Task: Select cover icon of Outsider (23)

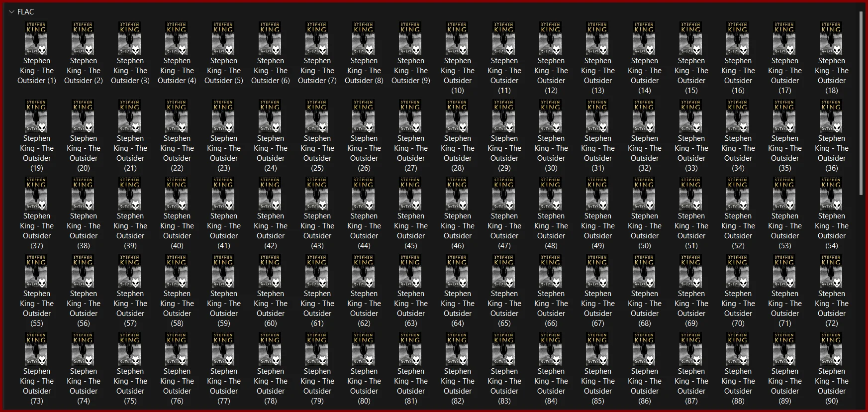Action: (224, 115)
